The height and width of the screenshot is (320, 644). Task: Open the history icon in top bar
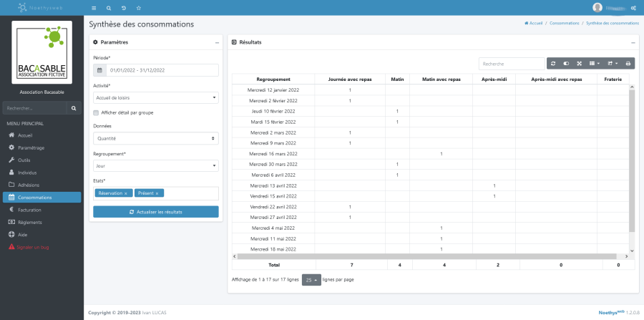tap(124, 7)
